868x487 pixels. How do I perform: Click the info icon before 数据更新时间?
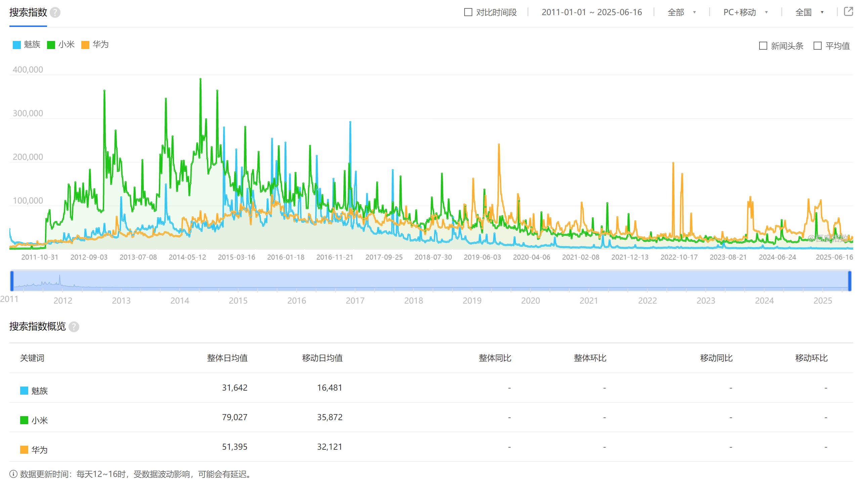tap(13, 474)
